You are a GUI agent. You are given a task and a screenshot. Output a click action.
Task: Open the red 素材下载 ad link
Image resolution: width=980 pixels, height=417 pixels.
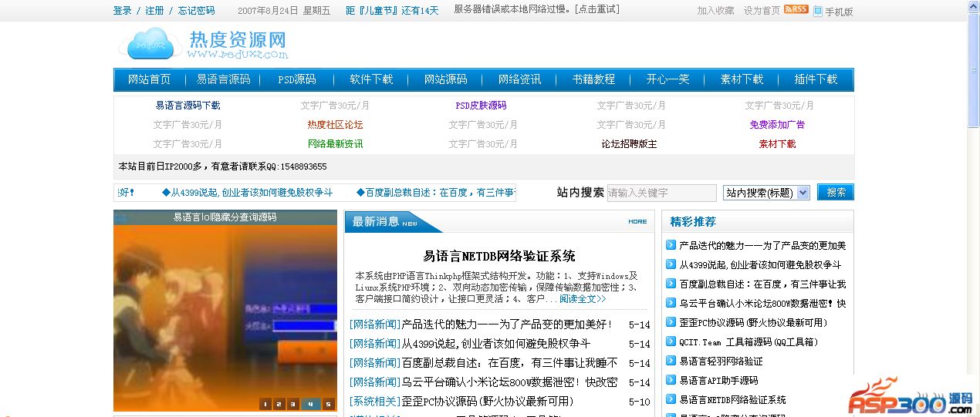click(777, 144)
